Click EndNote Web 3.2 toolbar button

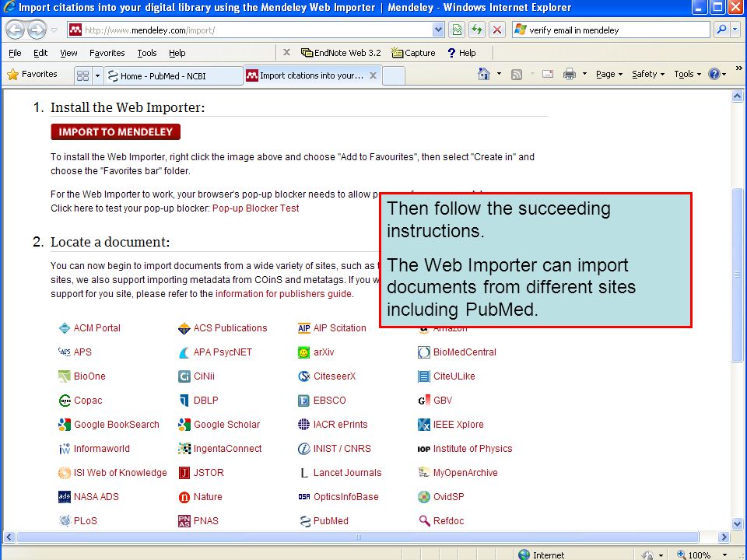click(341, 53)
